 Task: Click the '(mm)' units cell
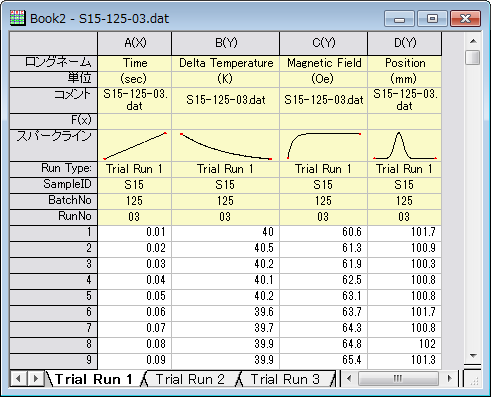(x=405, y=79)
